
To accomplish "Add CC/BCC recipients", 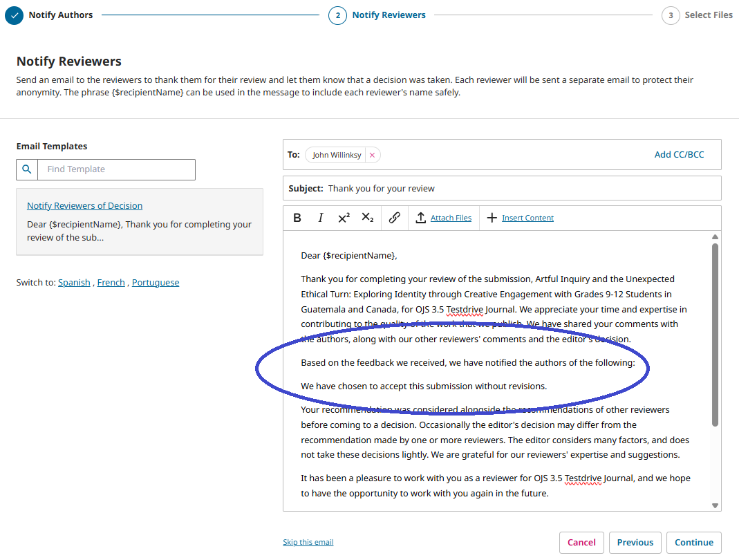I will pyautogui.click(x=679, y=154).
